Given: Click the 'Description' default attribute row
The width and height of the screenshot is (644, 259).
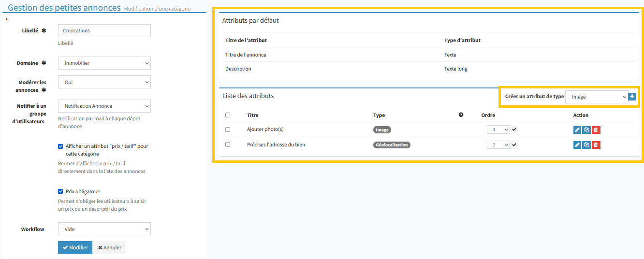Looking at the screenshot, I should [x=428, y=69].
